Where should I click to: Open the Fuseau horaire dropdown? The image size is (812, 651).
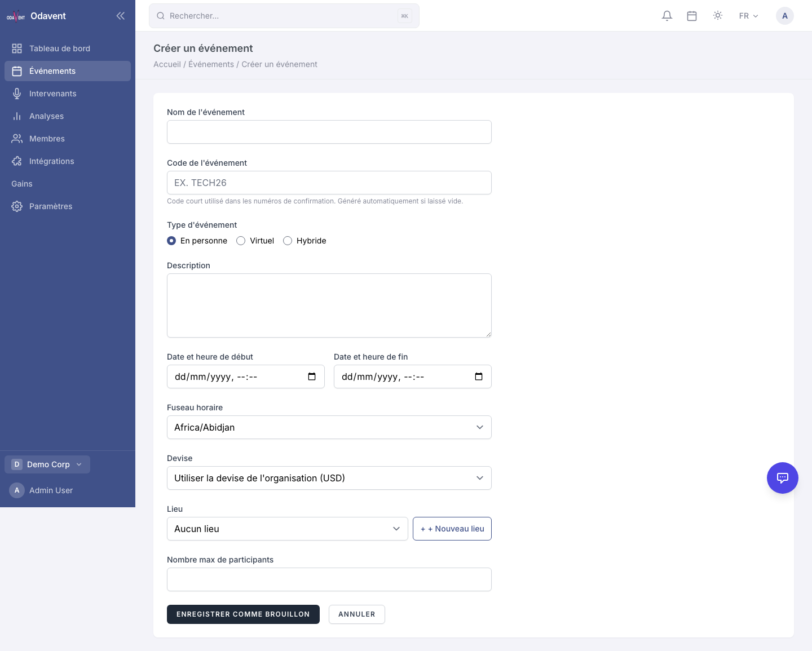[329, 427]
